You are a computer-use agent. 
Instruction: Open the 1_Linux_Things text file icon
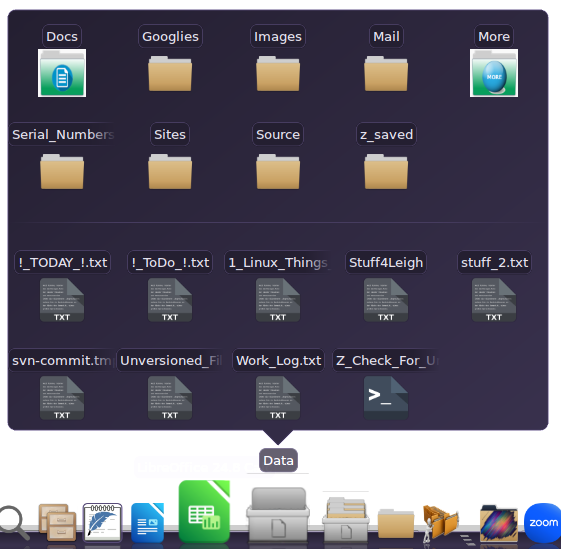(278, 300)
